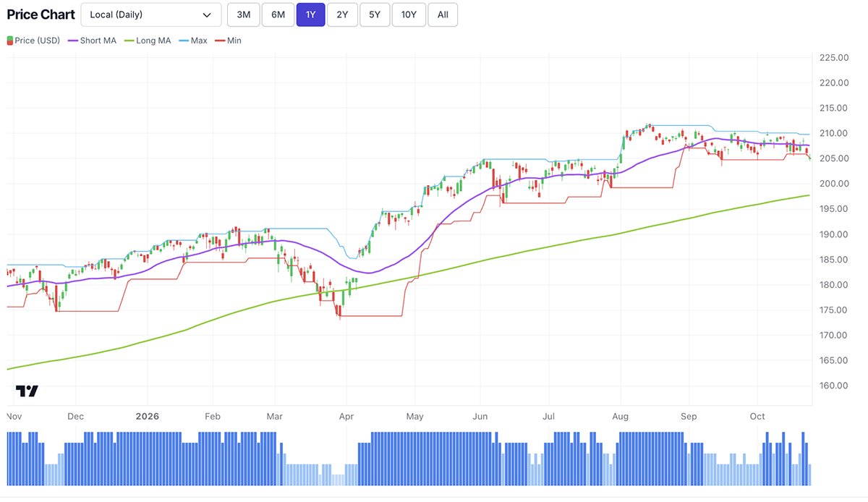Image resolution: width=868 pixels, height=502 pixels.
Task: Select the 2Y time range
Action: pos(342,14)
